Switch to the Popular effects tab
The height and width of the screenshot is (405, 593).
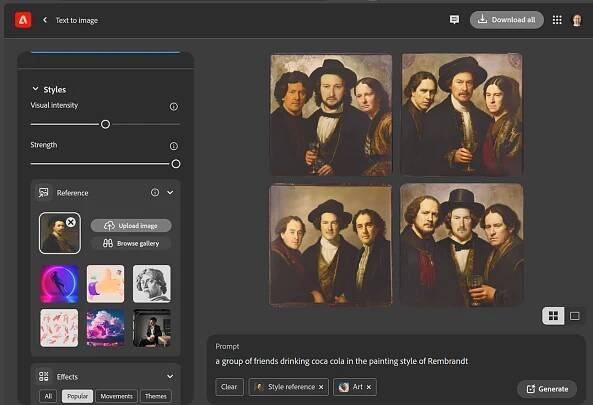(x=78, y=396)
